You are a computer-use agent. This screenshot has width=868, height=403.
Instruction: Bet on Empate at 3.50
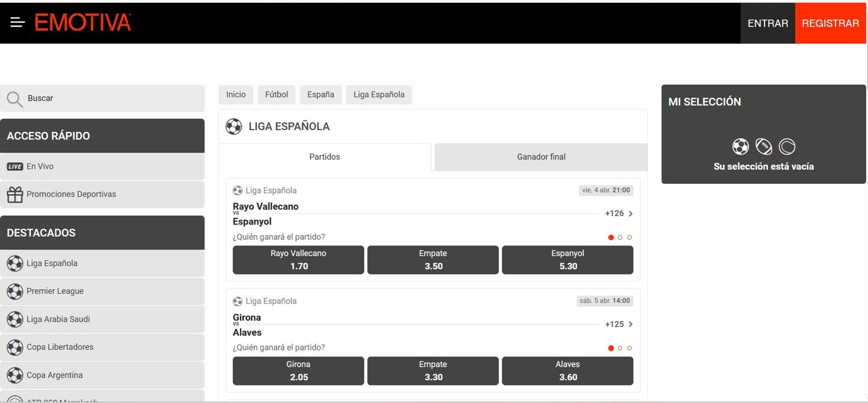coord(433,260)
